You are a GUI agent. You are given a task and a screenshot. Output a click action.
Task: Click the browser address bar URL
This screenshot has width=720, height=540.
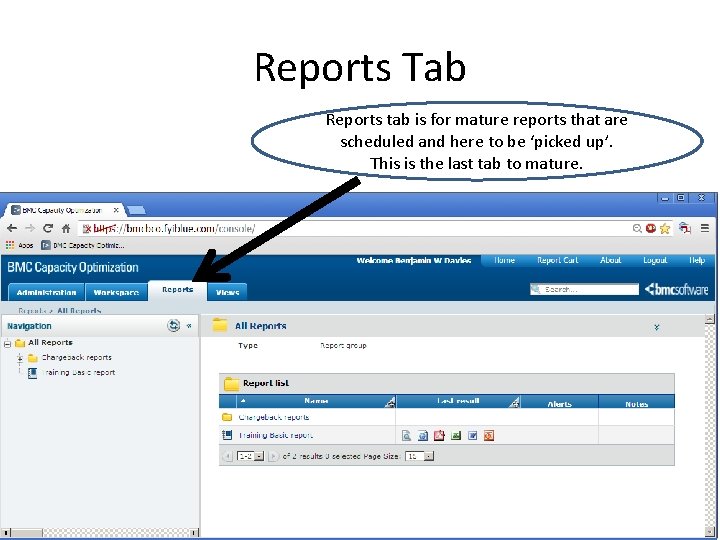[x=174, y=228]
